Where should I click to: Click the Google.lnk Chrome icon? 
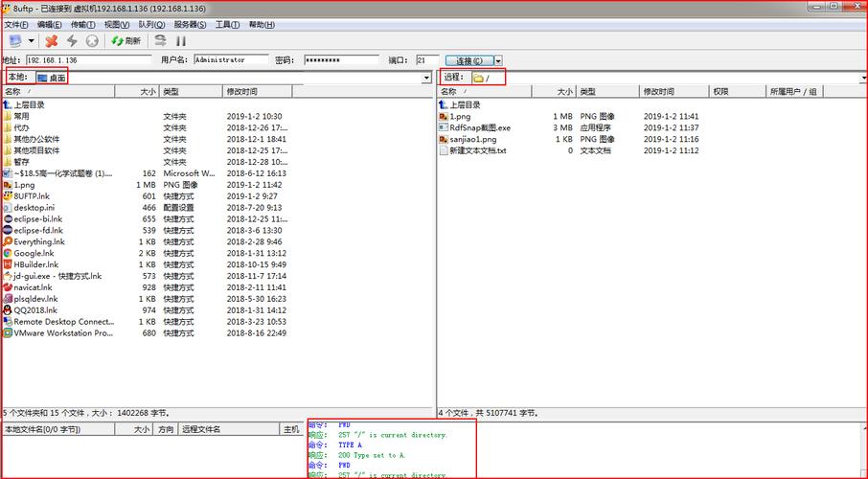click(8, 253)
